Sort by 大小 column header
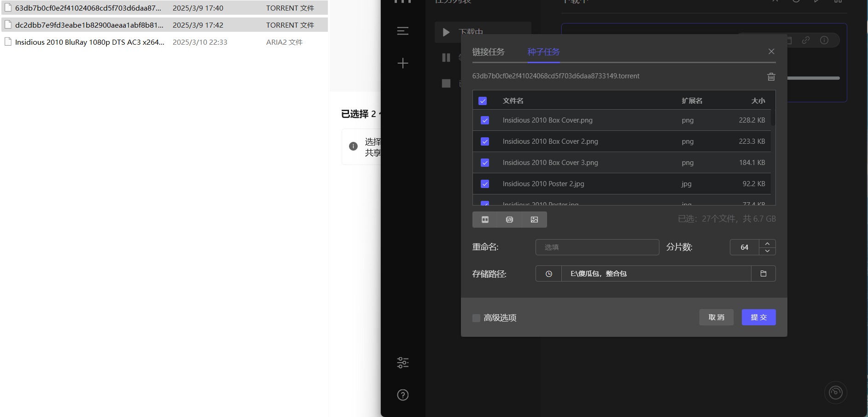Viewport: 868px width, 417px height. click(758, 101)
